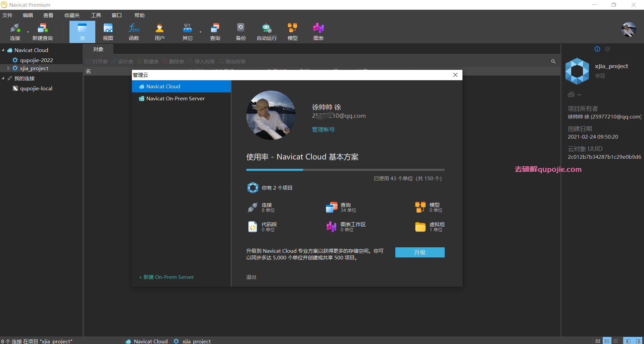Open the View (视图) objects

[x=108, y=32]
